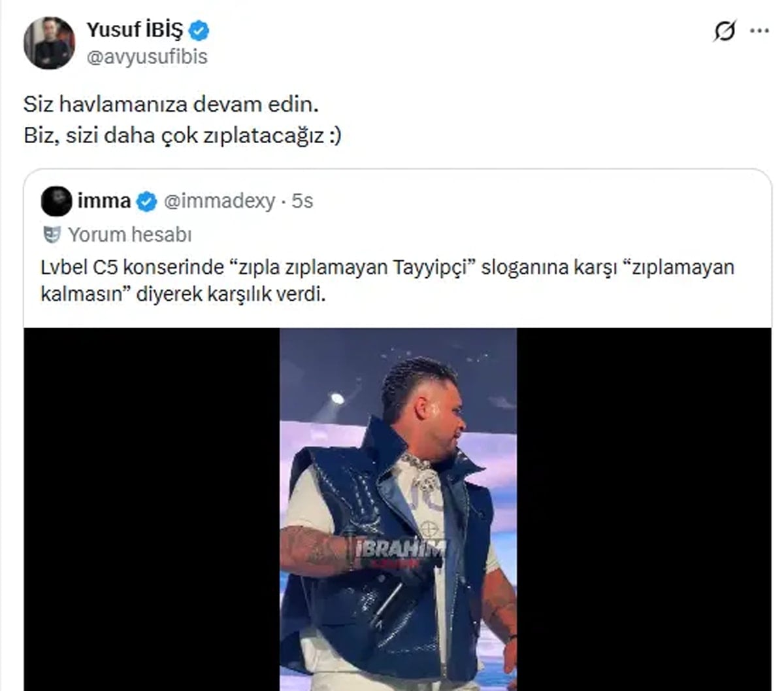The width and height of the screenshot is (784, 691).
Task: Click the second tweet line about zıplatacağız
Action: click(182, 135)
